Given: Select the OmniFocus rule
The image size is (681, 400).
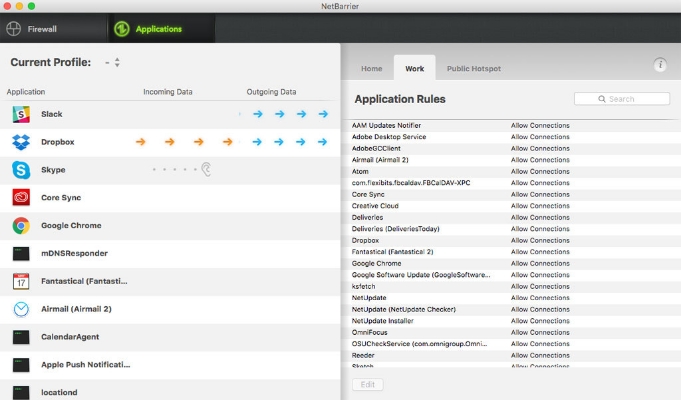Looking at the screenshot, I should tap(370, 333).
